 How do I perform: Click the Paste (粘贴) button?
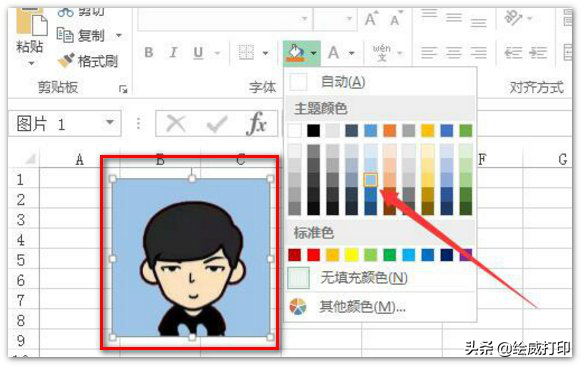click(30, 31)
